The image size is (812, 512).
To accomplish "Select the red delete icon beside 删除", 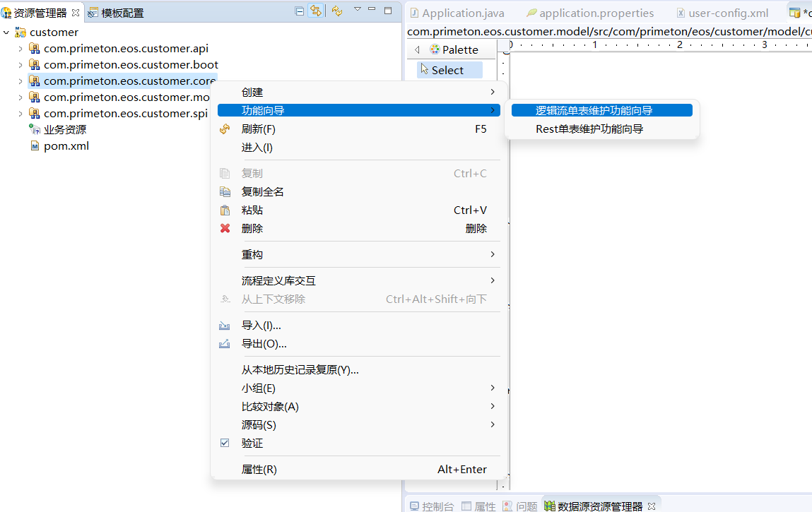I will click(x=225, y=228).
